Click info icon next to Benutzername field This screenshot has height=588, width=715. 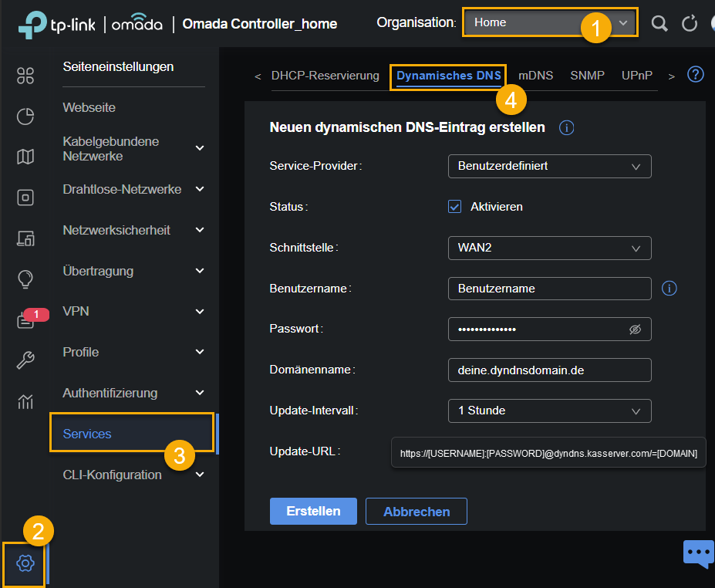click(x=669, y=289)
